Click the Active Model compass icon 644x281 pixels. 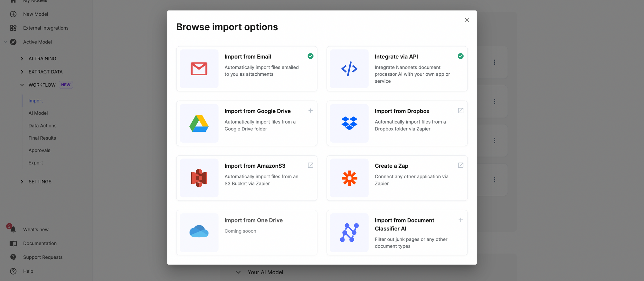click(x=13, y=42)
